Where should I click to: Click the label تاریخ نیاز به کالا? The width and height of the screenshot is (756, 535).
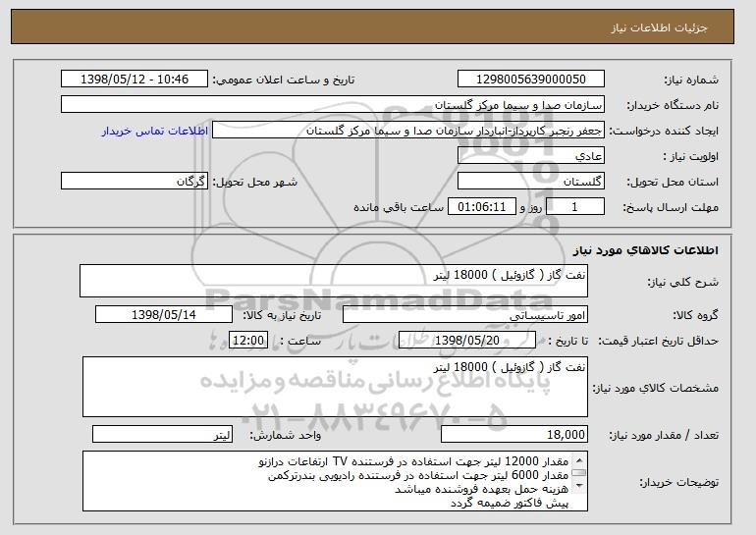pyautogui.click(x=282, y=316)
